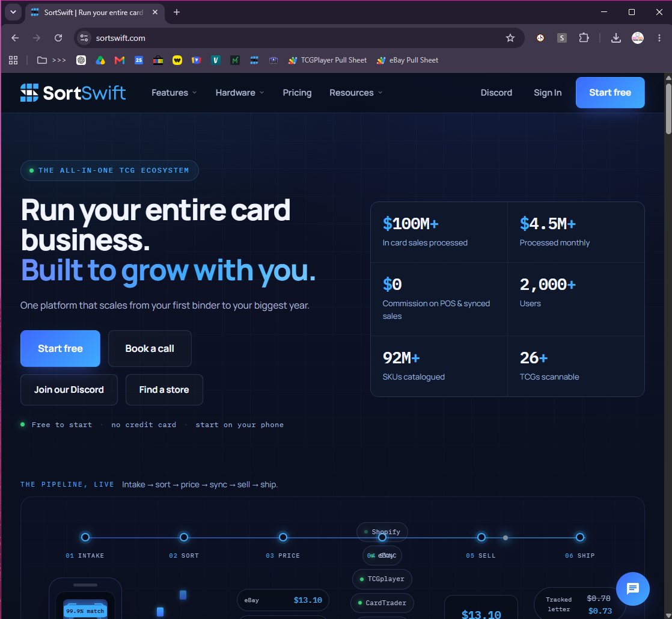
Task: Select the 03 PRICE pipeline node
Action: click(x=283, y=537)
